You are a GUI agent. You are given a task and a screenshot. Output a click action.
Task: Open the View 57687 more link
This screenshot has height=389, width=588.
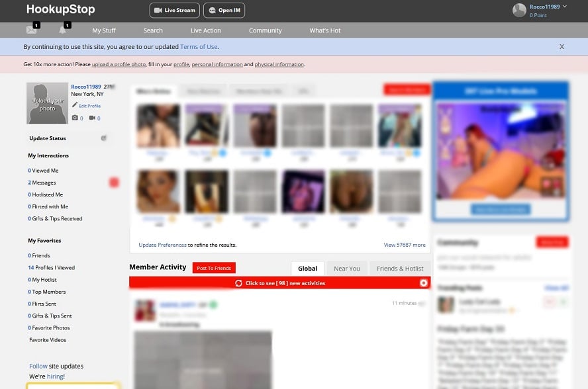(x=405, y=245)
